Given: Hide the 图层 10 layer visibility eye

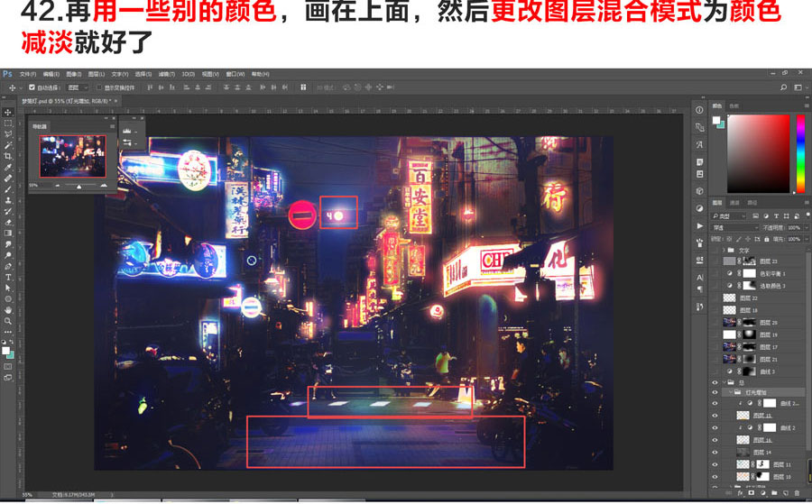Looking at the screenshot, I should tap(715, 477).
